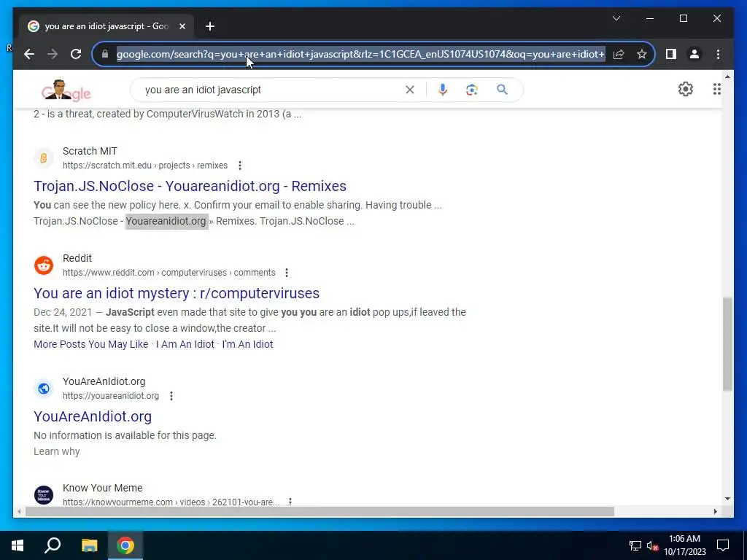Image resolution: width=747 pixels, height=560 pixels.
Task: Click the Know Your Meme favicon
Action: (x=43, y=495)
